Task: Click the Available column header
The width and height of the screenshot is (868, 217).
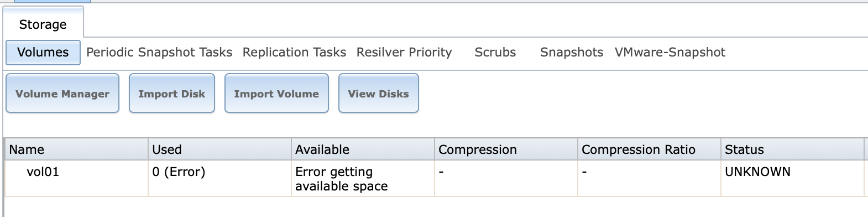Action: [363, 149]
